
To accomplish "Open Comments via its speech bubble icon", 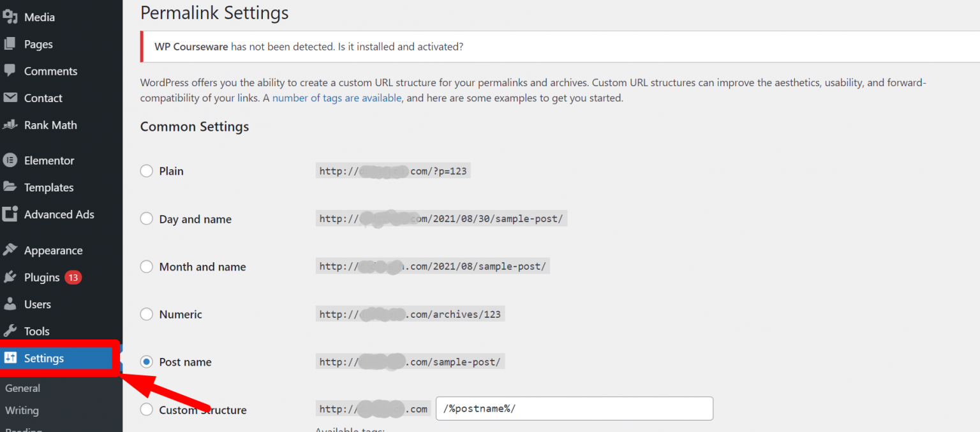I will tap(10, 71).
